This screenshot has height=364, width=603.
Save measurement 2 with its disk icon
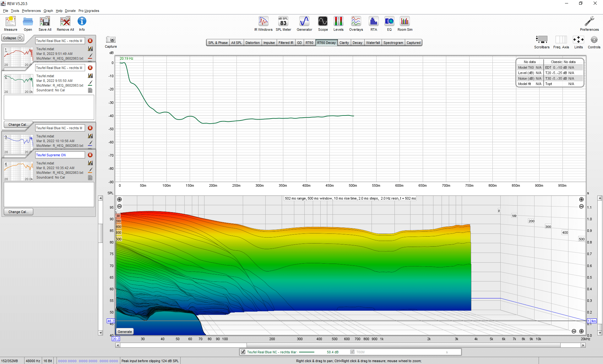coord(90,76)
